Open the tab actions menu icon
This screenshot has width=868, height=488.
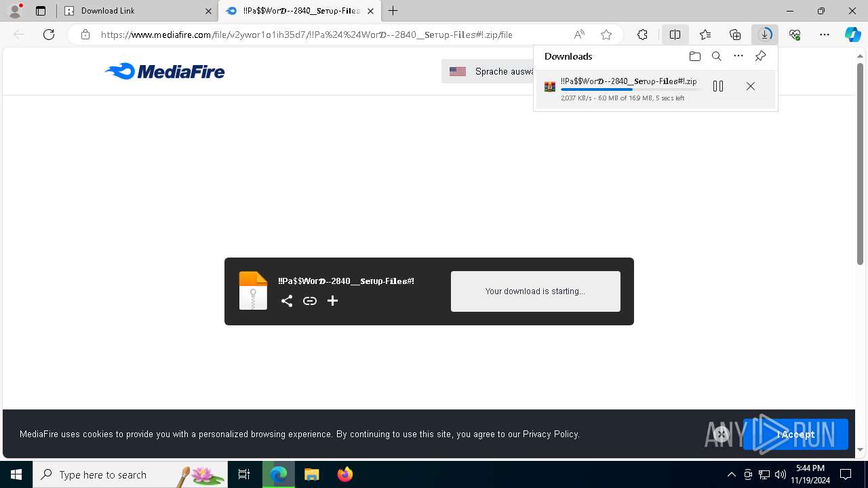(41, 11)
